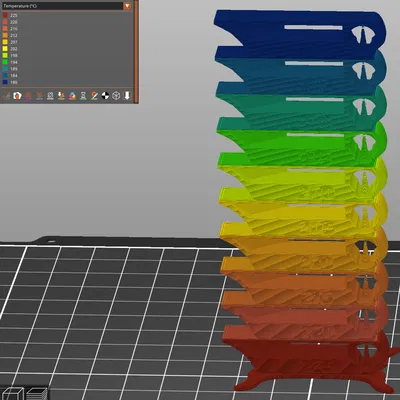The height and width of the screenshot is (400, 400).
Task: Toggle wipe moves visibility icon
Action: (17, 96)
